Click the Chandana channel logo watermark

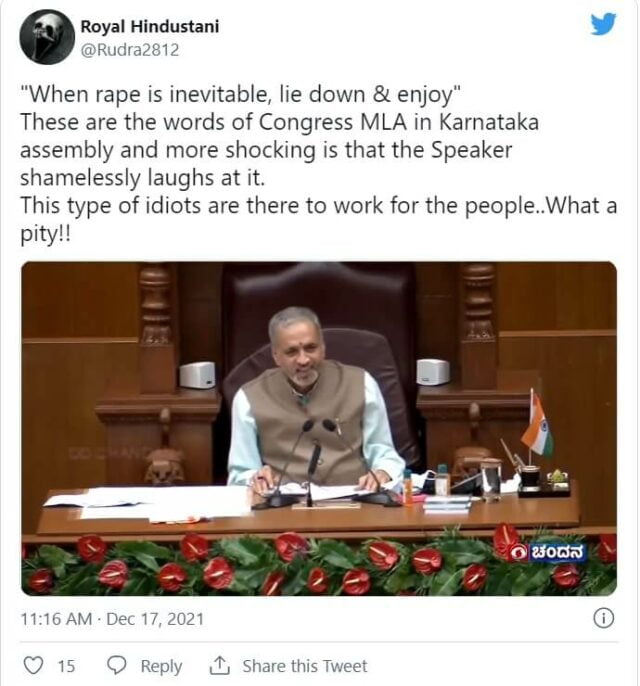[548, 553]
